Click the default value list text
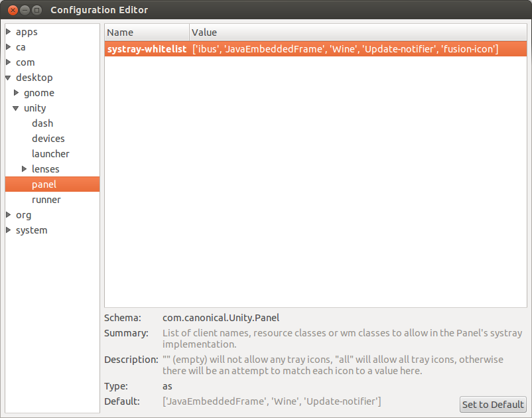Image resolution: width=532 pixels, height=418 pixels. point(272,401)
